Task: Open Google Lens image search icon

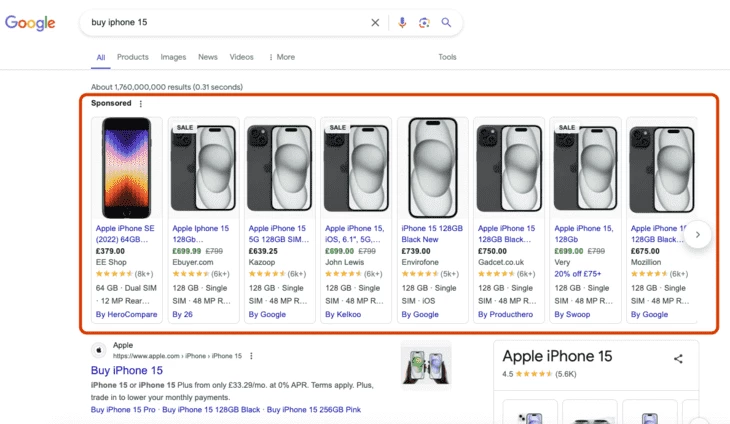Action: pyautogui.click(x=424, y=22)
